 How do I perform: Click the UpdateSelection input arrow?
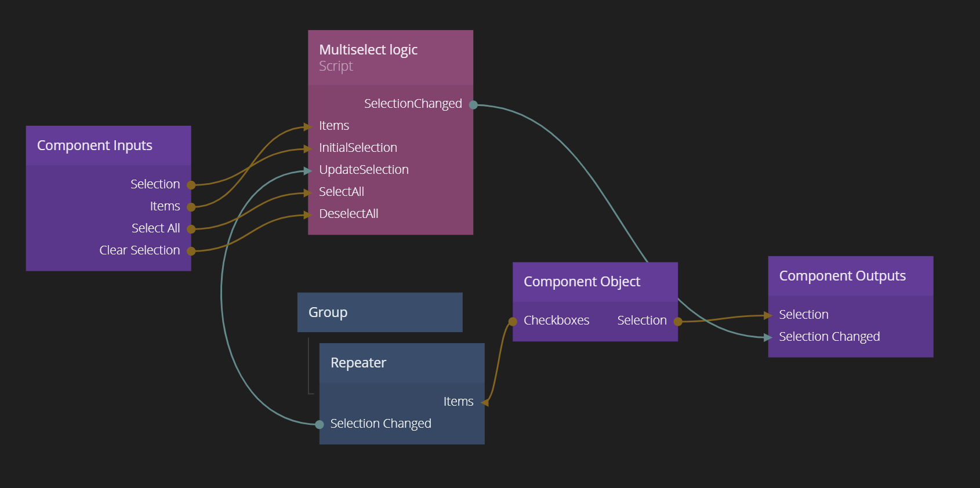[308, 170]
